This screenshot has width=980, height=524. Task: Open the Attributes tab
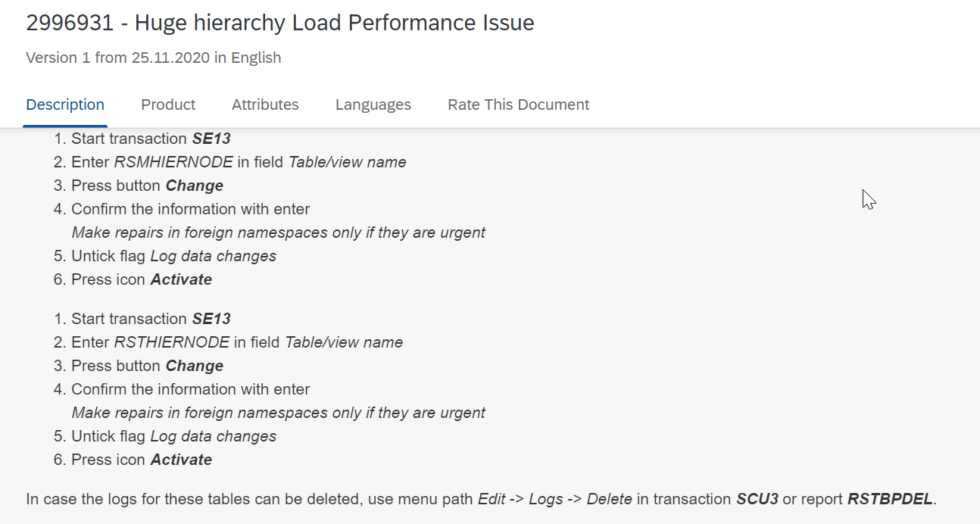click(x=265, y=104)
